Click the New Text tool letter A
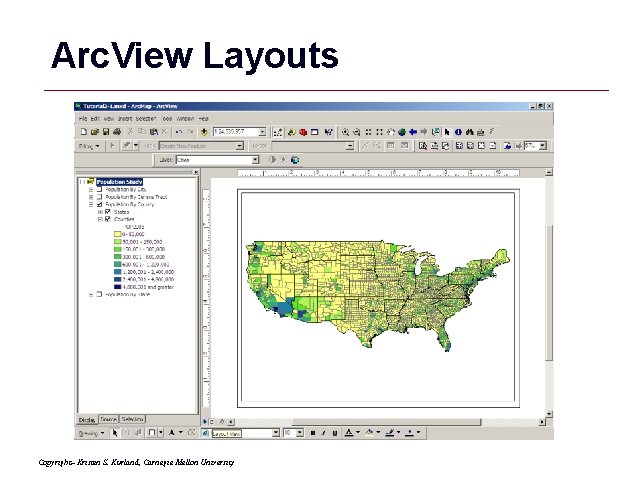The width and height of the screenshot is (640, 480). (171, 433)
